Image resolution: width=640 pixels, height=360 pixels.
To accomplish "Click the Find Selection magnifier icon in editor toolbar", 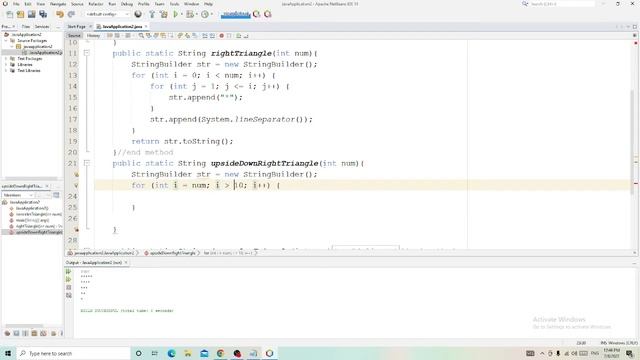I will tap(141, 36).
